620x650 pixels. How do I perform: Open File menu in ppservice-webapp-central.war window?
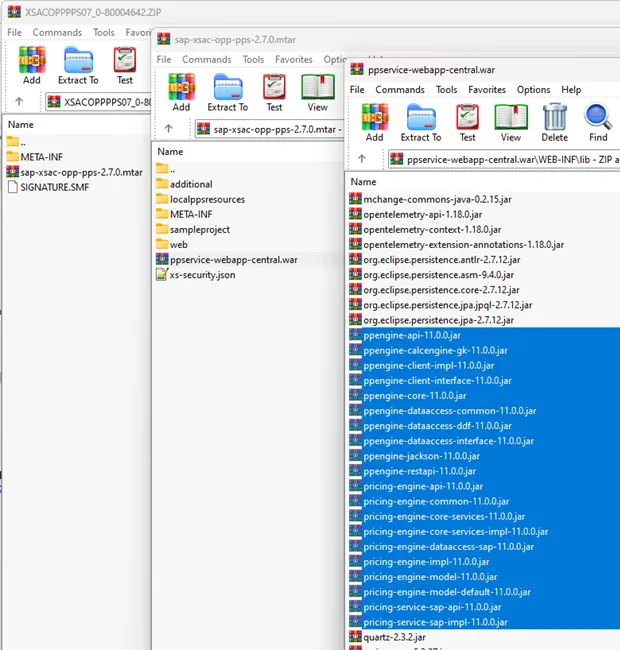pos(357,90)
